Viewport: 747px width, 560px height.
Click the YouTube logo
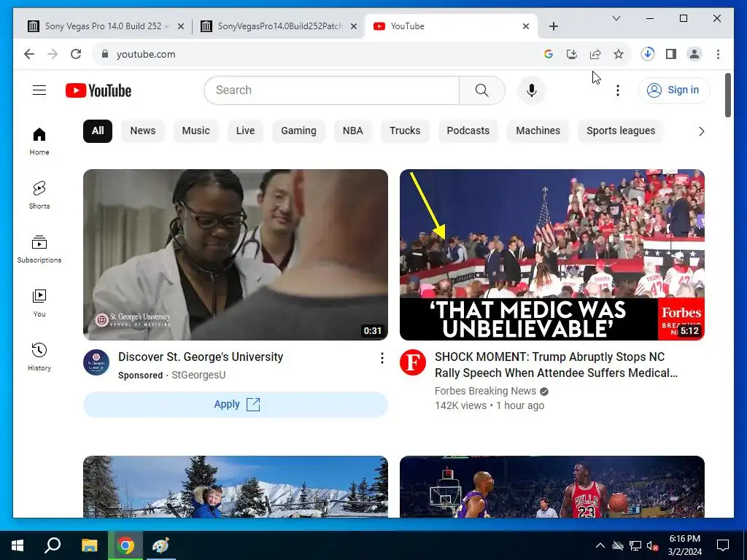tap(98, 90)
